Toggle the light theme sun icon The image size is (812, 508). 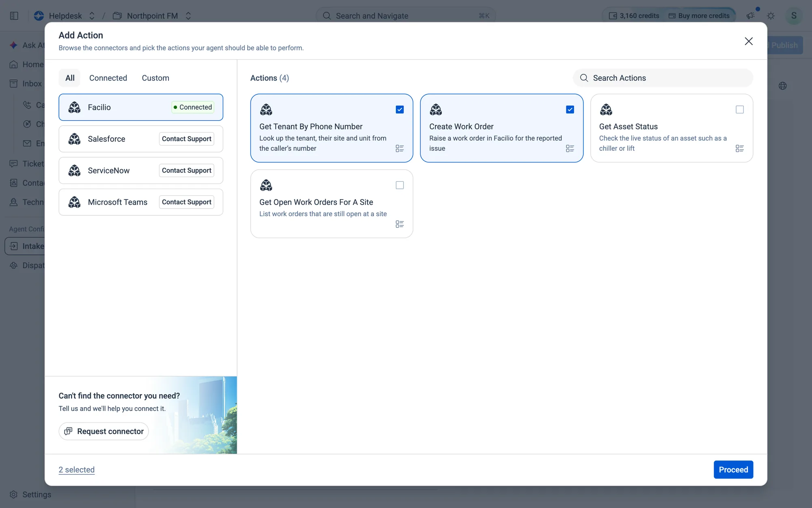coord(771,16)
